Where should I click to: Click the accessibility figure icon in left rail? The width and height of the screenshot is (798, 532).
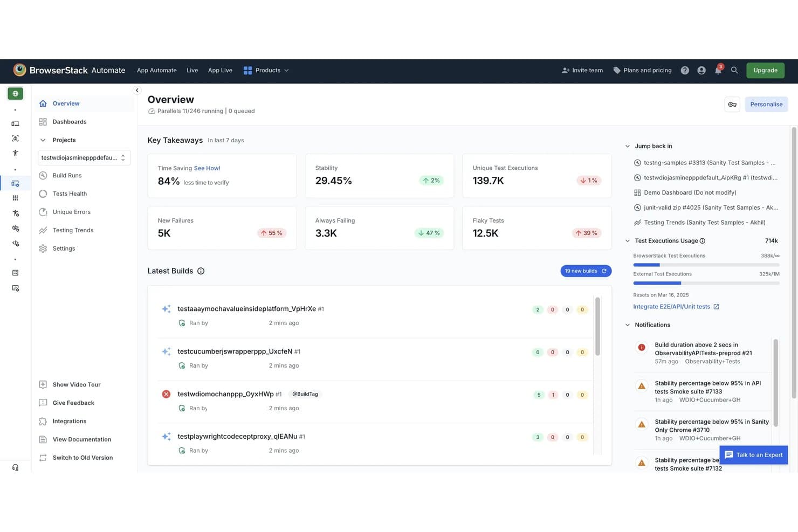[15, 153]
